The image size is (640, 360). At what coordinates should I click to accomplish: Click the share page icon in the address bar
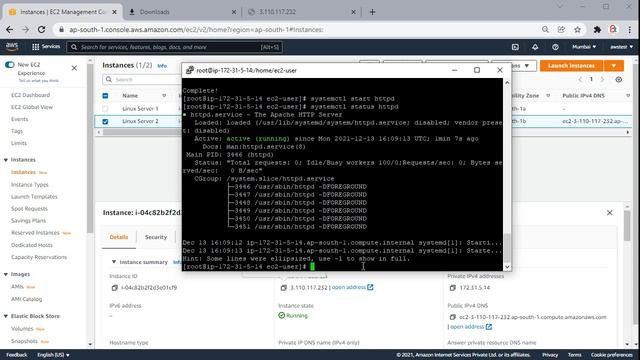561,29
